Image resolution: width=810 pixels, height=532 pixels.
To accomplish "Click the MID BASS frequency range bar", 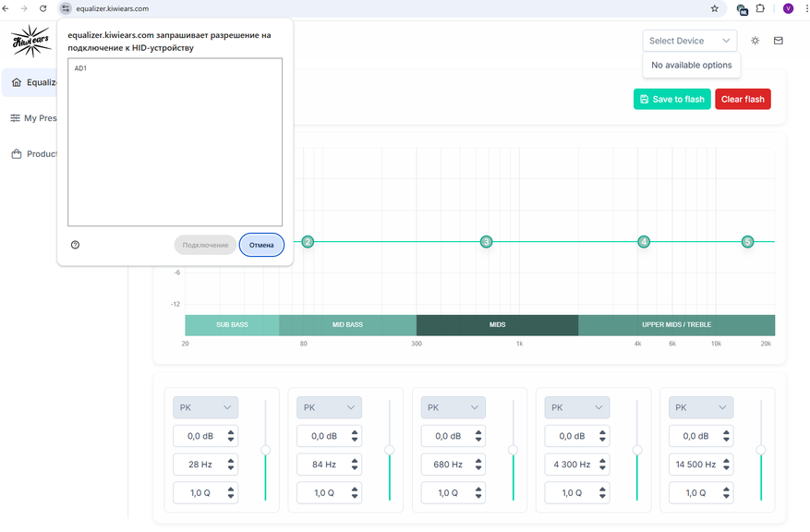I will click(347, 325).
